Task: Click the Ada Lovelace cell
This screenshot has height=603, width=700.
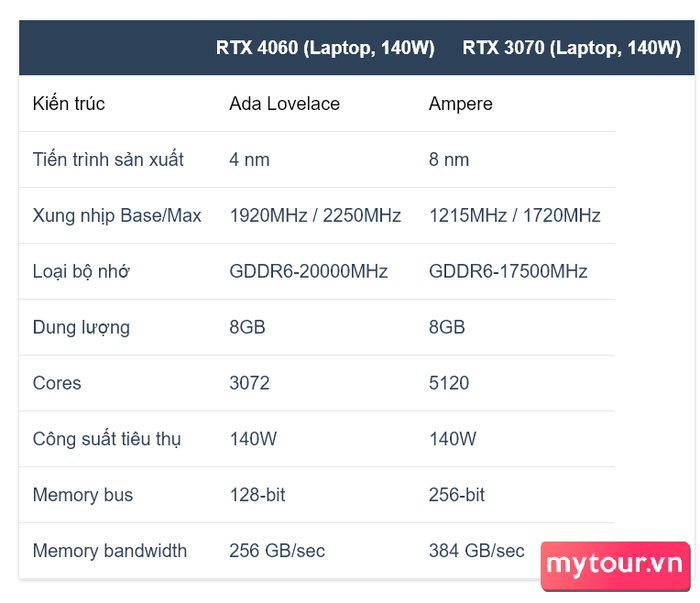Action: [x=284, y=104]
